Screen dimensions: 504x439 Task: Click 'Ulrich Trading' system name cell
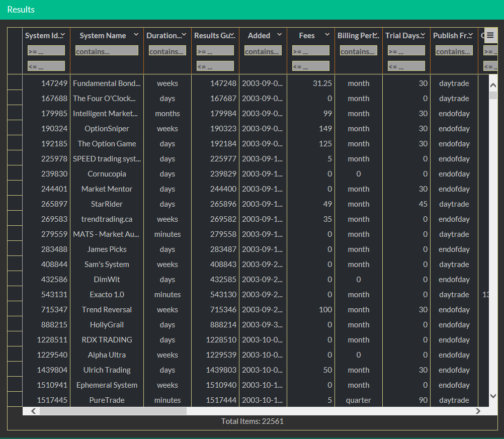click(107, 370)
